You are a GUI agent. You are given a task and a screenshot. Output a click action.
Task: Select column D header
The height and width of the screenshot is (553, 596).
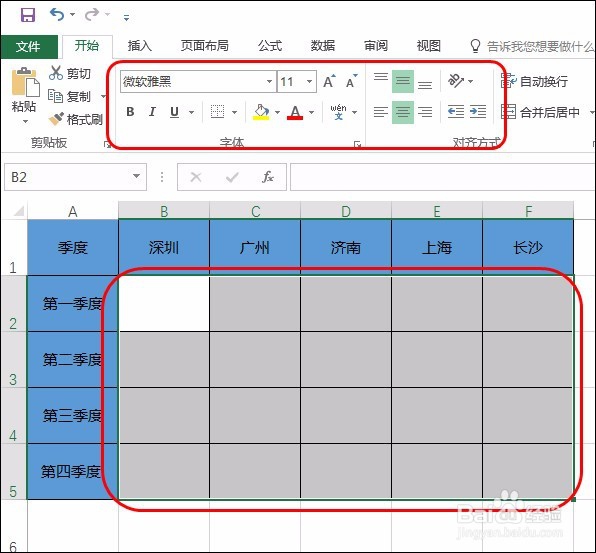(x=346, y=211)
